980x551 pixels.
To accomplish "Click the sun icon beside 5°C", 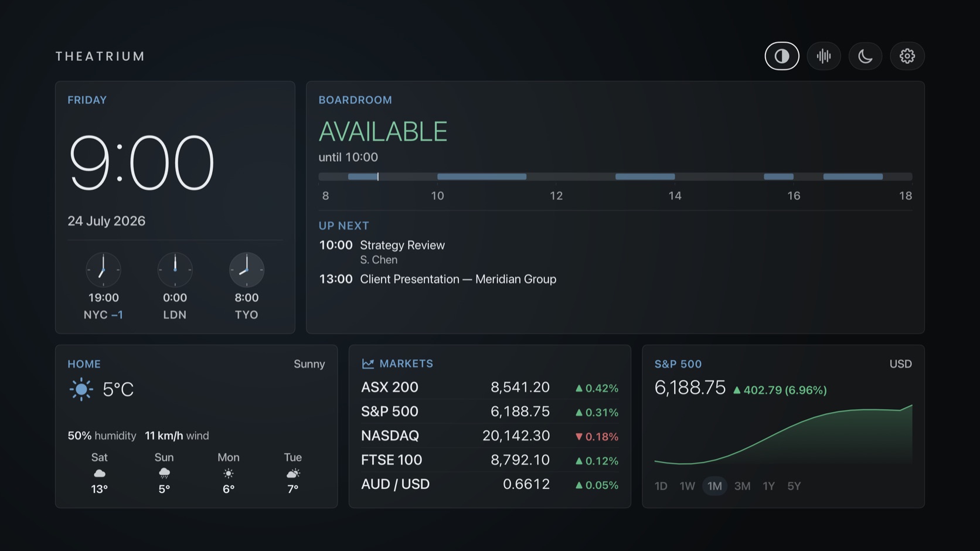I will pyautogui.click(x=81, y=389).
